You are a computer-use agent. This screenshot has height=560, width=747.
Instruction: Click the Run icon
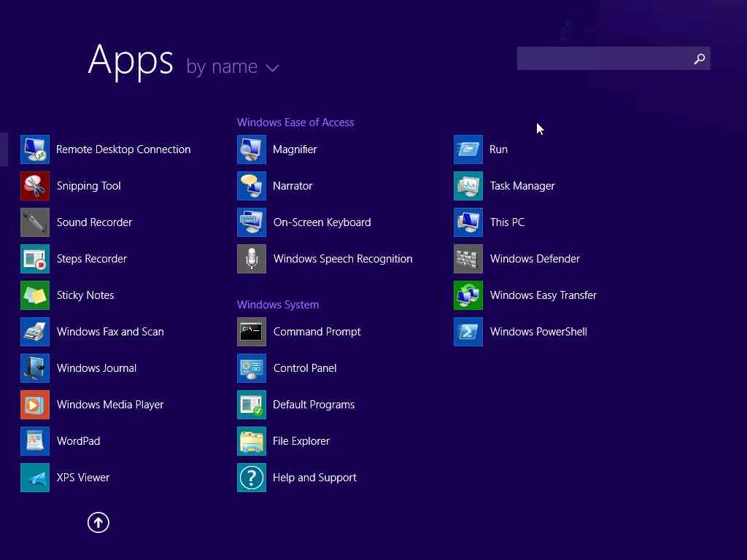[468, 149]
